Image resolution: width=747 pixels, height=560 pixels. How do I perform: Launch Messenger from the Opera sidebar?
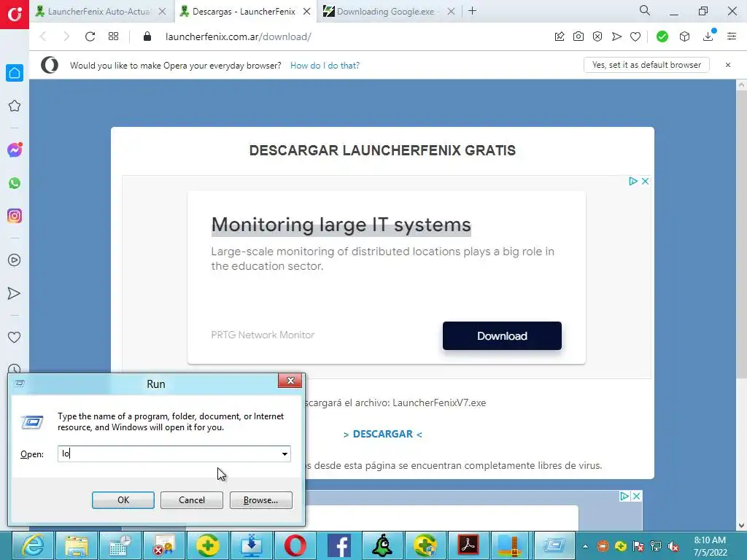pyautogui.click(x=15, y=150)
